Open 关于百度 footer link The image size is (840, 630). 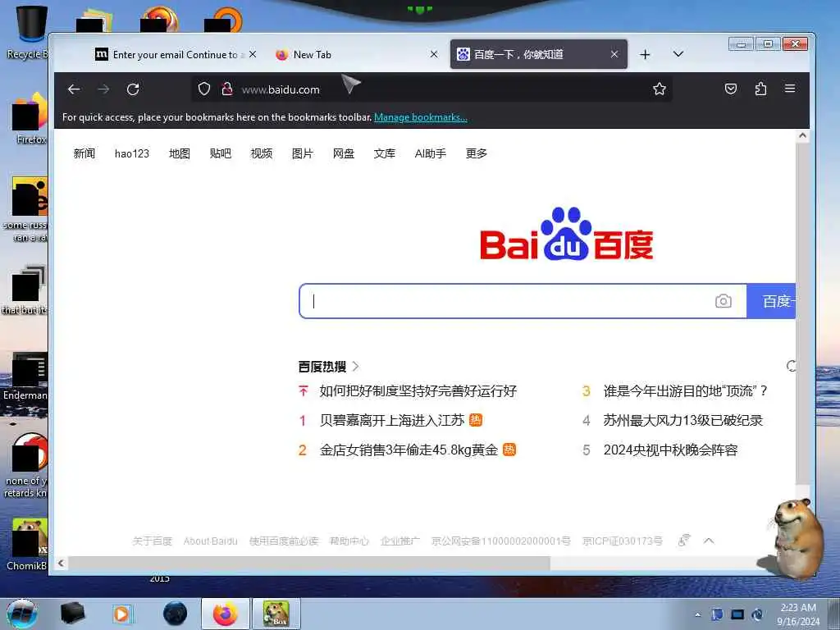152,541
